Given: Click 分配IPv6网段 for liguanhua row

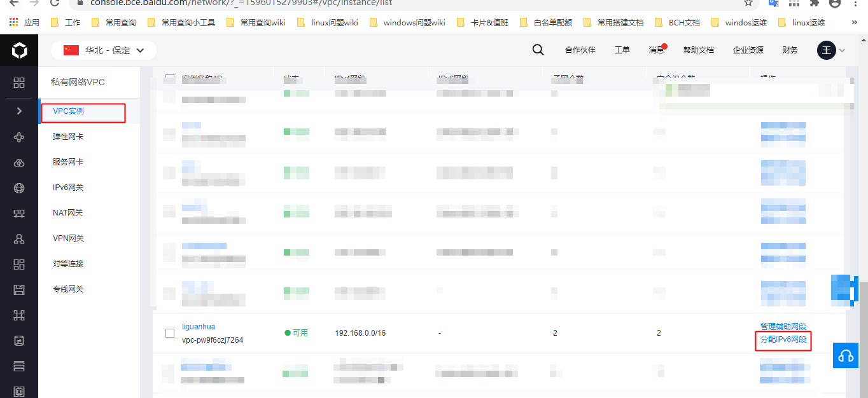Looking at the screenshot, I should [783, 340].
